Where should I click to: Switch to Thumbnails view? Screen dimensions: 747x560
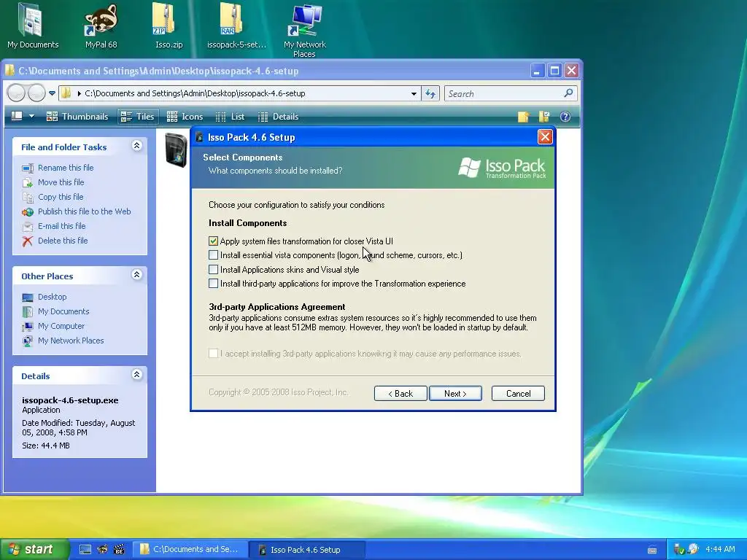pyautogui.click(x=77, y=117)
